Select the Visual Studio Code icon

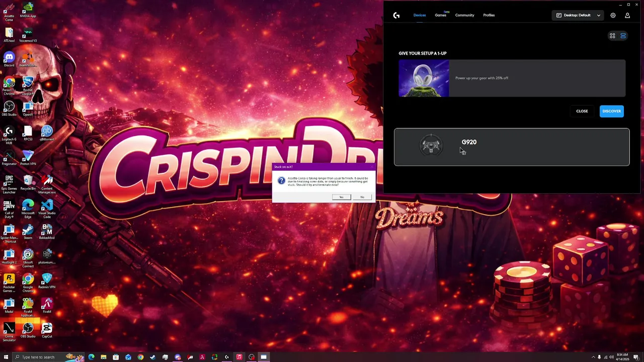tap(47, 209)
